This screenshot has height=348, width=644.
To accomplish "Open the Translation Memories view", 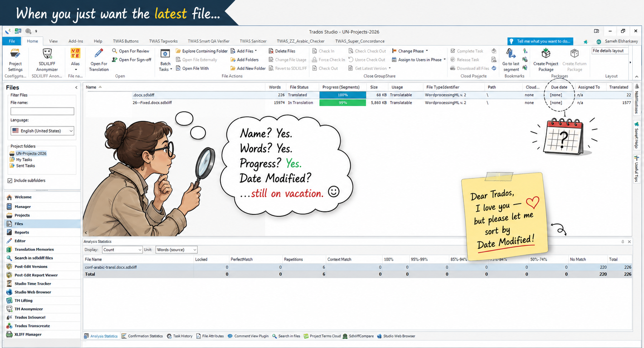I will point(43,249).
